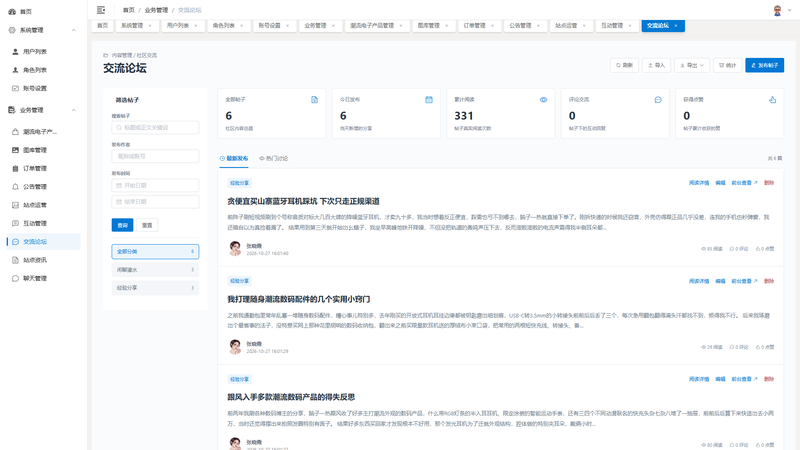
Task: Close the 用户列表 tab
Action: coord(196,26)
